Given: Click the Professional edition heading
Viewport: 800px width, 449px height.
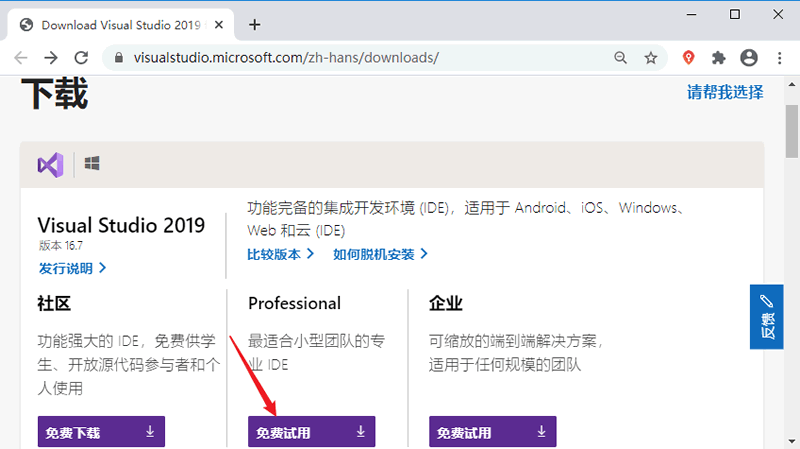Looking at the screenshot, I should click(294, 304).
